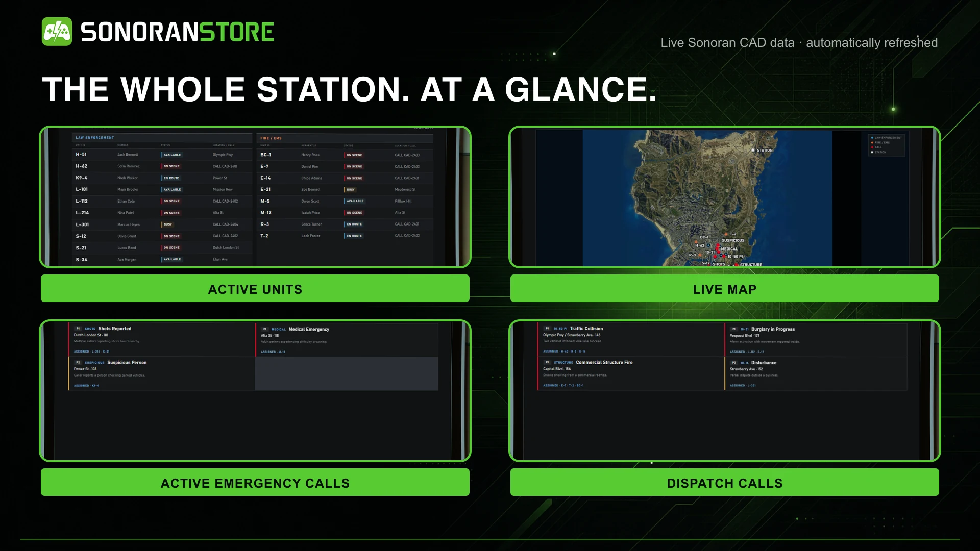Viewport: 980px width, 551px height.
Task: Click the LIVE MAP green label
Action: click(x=725, y=289)
